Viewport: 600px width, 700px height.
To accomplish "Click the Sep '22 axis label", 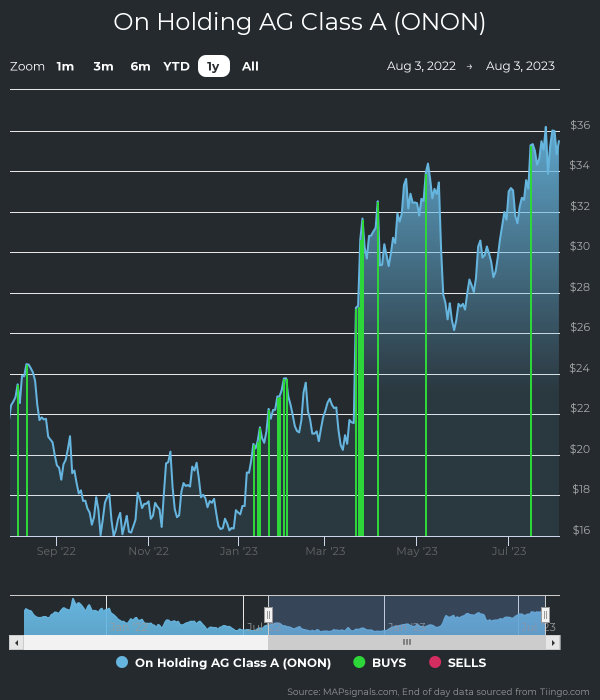I will click(56, 551).
